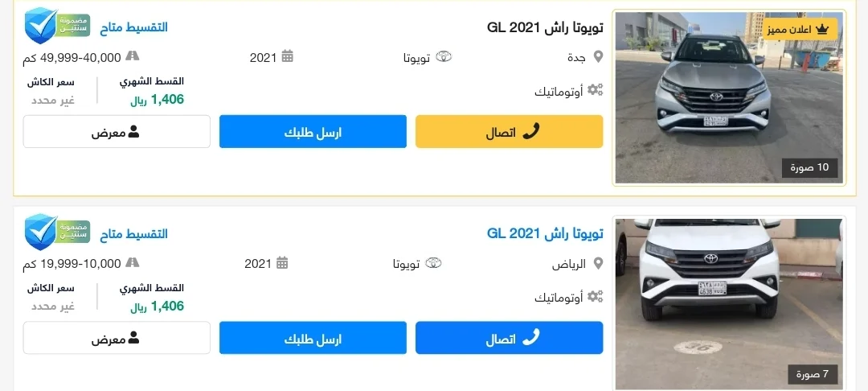Click the crown featured ad badge اعلان مميز

click(800, 29)
